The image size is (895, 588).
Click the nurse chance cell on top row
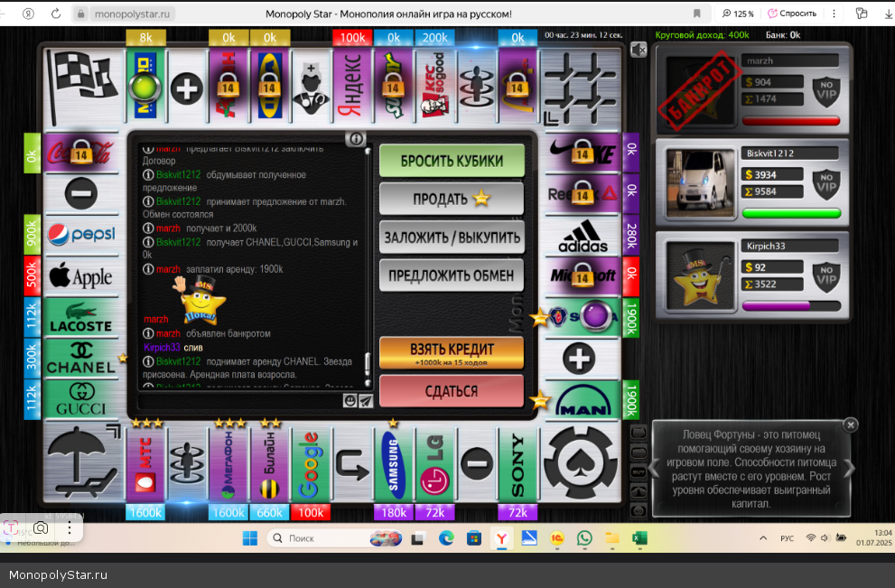[x=311, y=86]
